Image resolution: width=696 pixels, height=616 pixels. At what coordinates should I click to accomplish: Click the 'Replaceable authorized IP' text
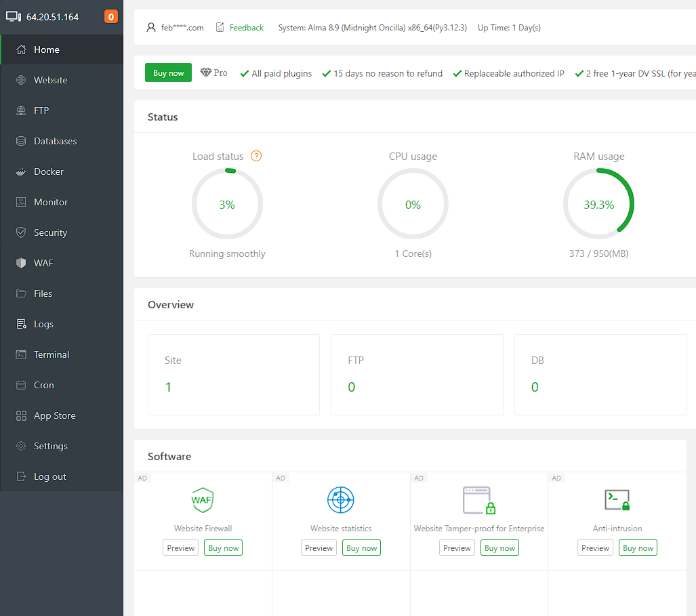(514, 74)
